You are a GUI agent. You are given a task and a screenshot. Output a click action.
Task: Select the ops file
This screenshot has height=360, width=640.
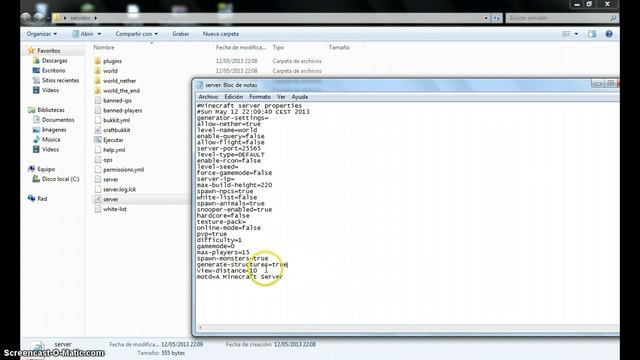tap(107, 160)
